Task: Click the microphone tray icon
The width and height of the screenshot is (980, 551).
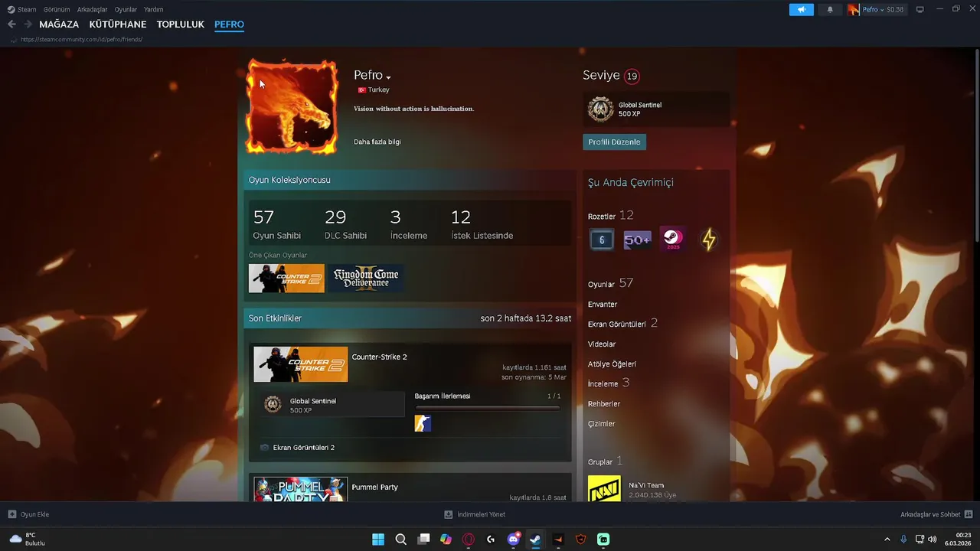Action: point(904,540)
